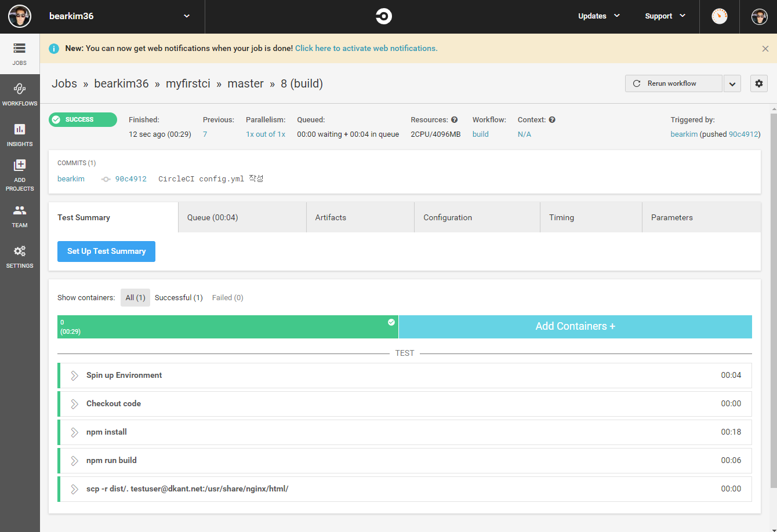The height and width of the screenshot is (532, 777).
Task: Click the 1x out of 1x parallelism link
Action: 266,134
